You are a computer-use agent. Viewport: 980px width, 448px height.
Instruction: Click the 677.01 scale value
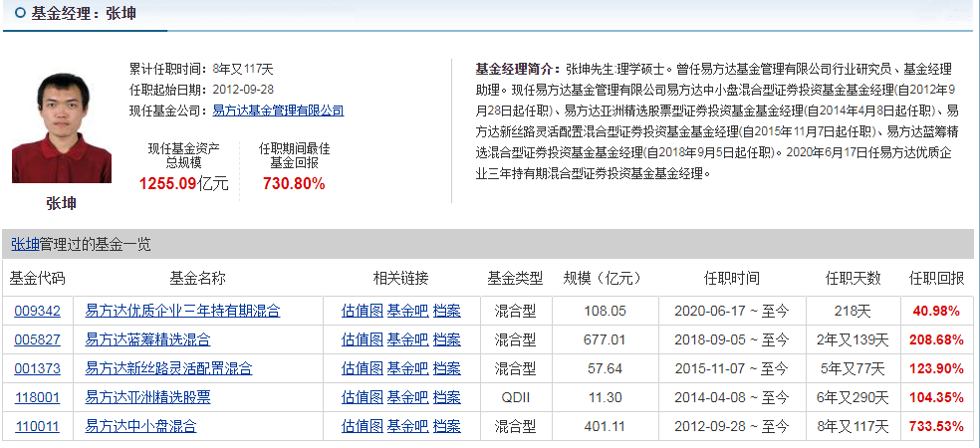[605, 339]
